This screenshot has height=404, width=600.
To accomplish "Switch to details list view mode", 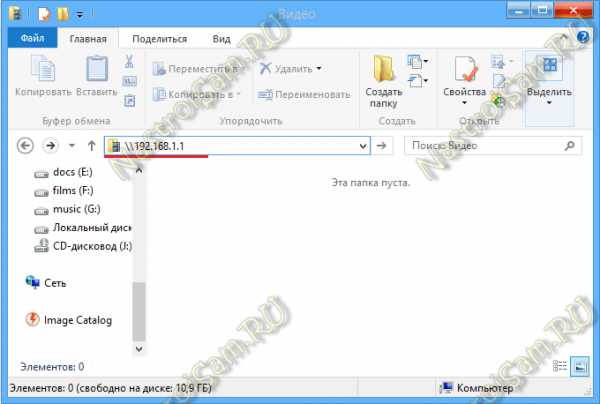I will pyautogui.click(x=560, y=366).
